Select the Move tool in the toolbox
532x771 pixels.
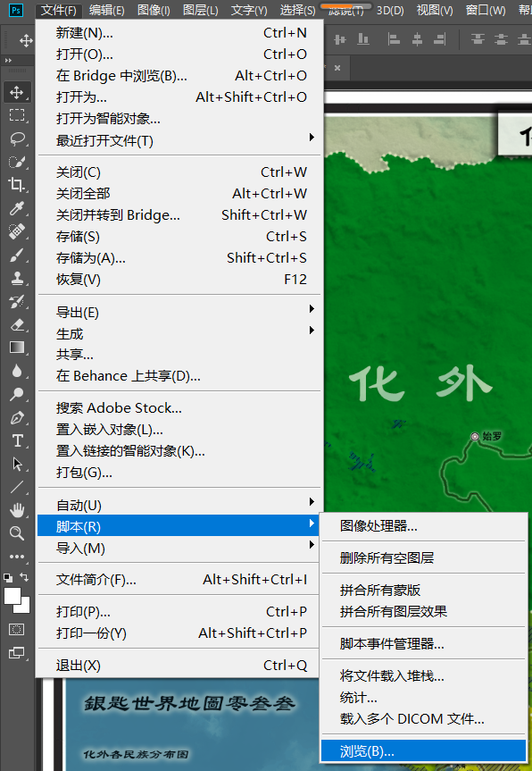click(x=17, y=92)
